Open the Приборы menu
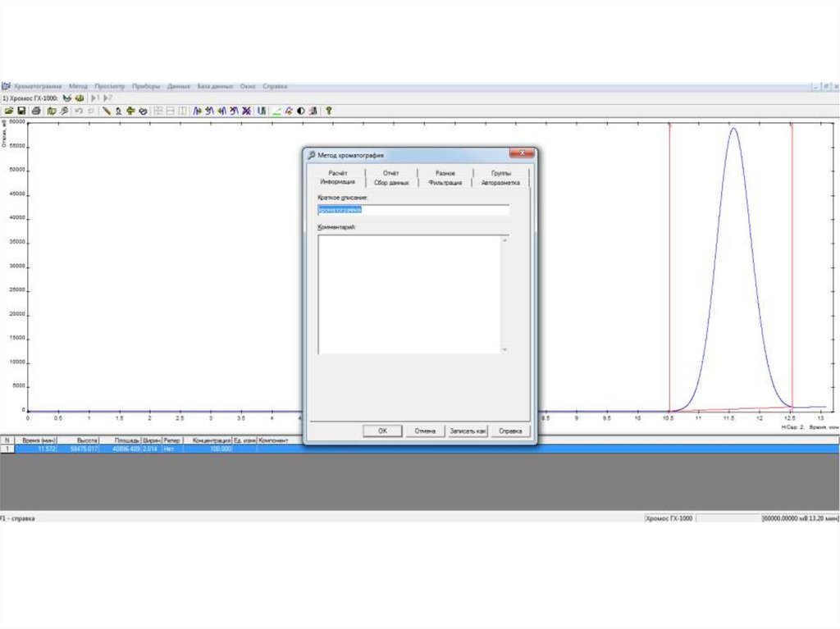 click(146, 86)
